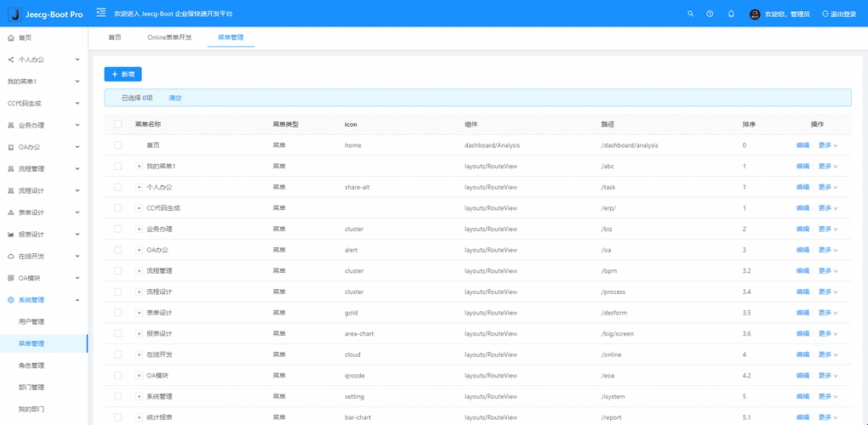The height and width of the screenshot is (425, 868).
Task: Click the 系统管理 gear icon in sidebar
Action: 11,300
